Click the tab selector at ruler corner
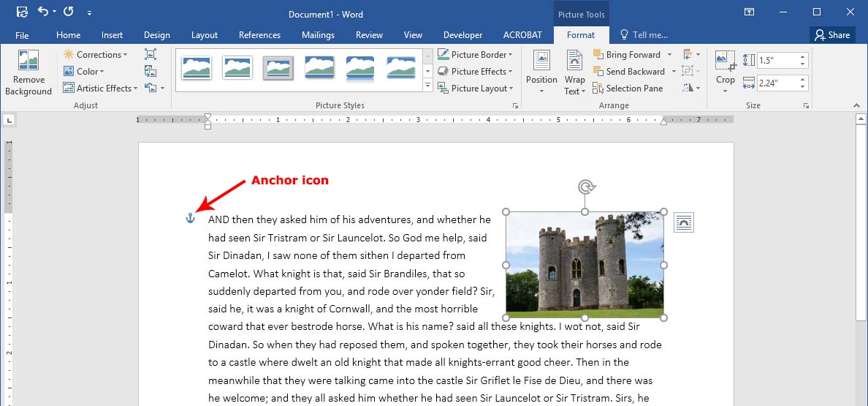The image size is (868, 406). [x=9, y=120]
